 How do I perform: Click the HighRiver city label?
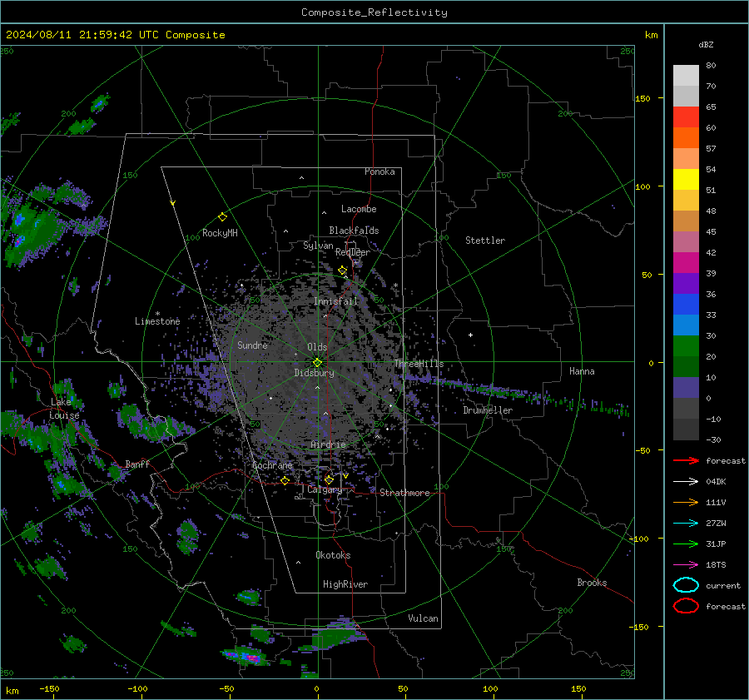click(x=345, y=584)
